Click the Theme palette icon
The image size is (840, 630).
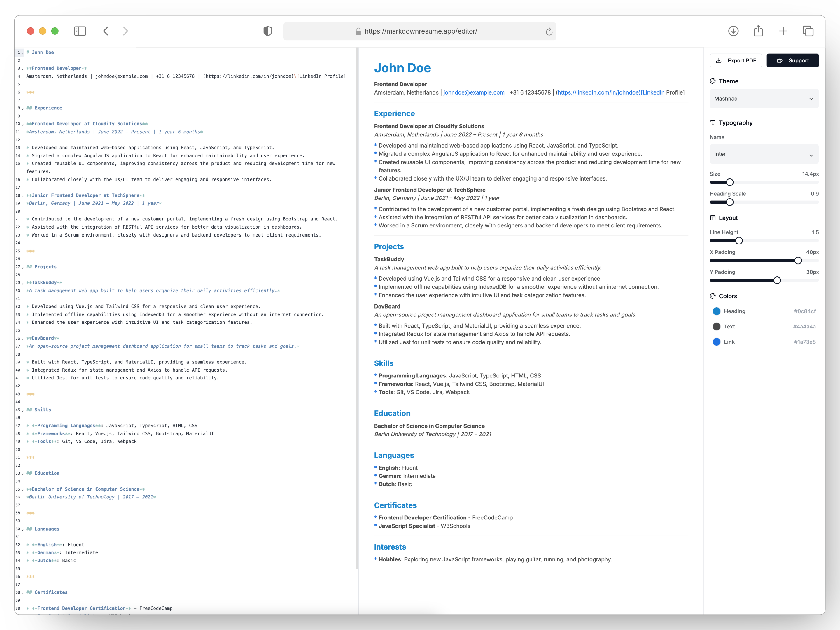coord(713,81)
